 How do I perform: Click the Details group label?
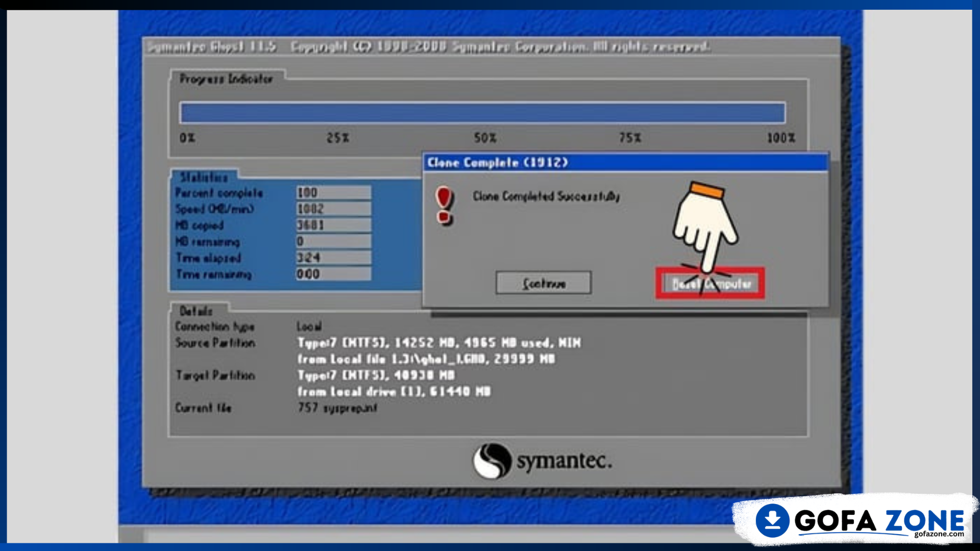(x=196, y=311)
